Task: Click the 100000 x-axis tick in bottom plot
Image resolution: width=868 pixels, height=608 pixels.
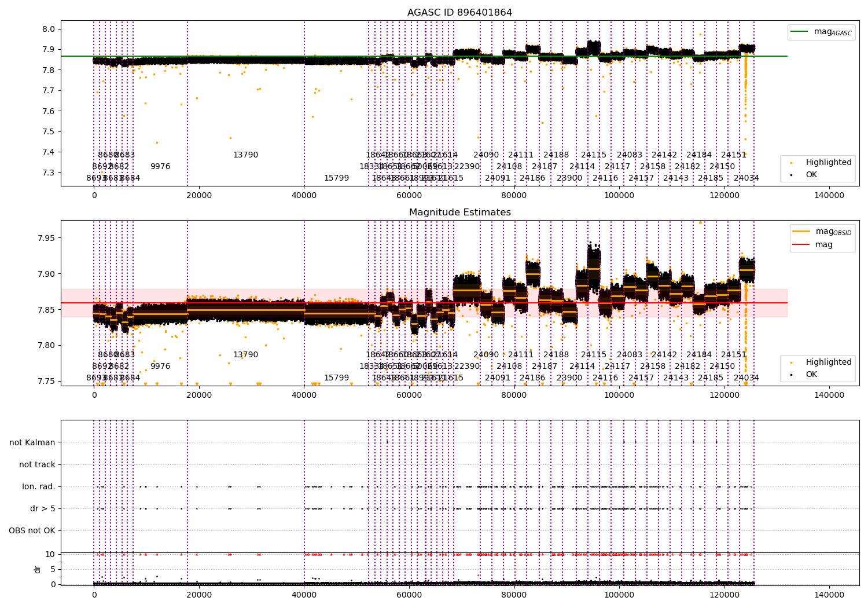Action: tap(619, 594)
